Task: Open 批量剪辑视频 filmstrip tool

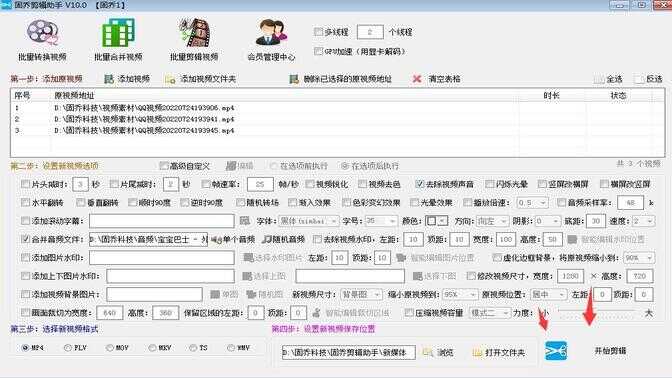Action: pos(195,33)
